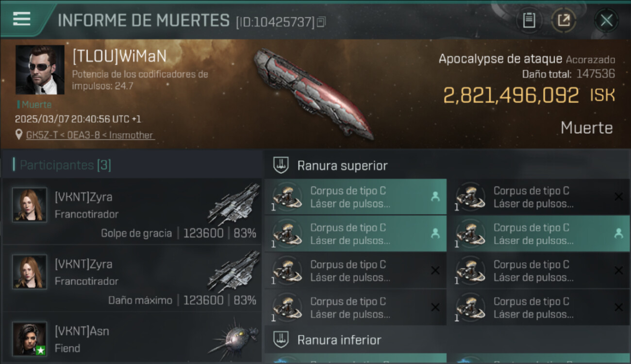Screen dimensions: 631x364
Task: Click Asn's pilot portrait
Action: pyautogui.click(x=30, y=339)
